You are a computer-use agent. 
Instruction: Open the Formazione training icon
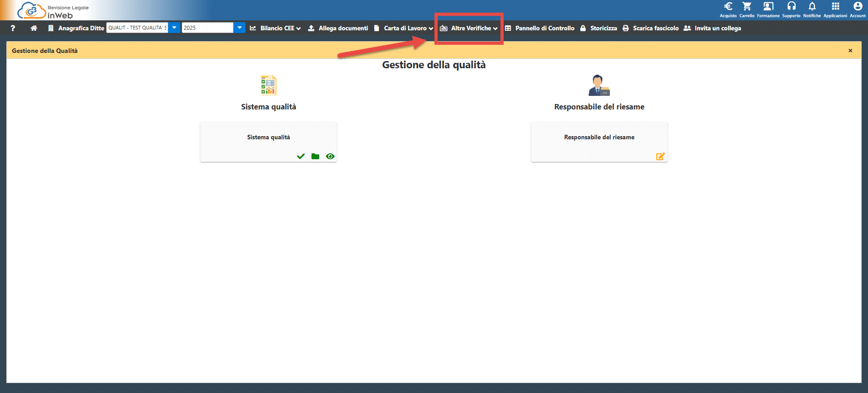768,9
